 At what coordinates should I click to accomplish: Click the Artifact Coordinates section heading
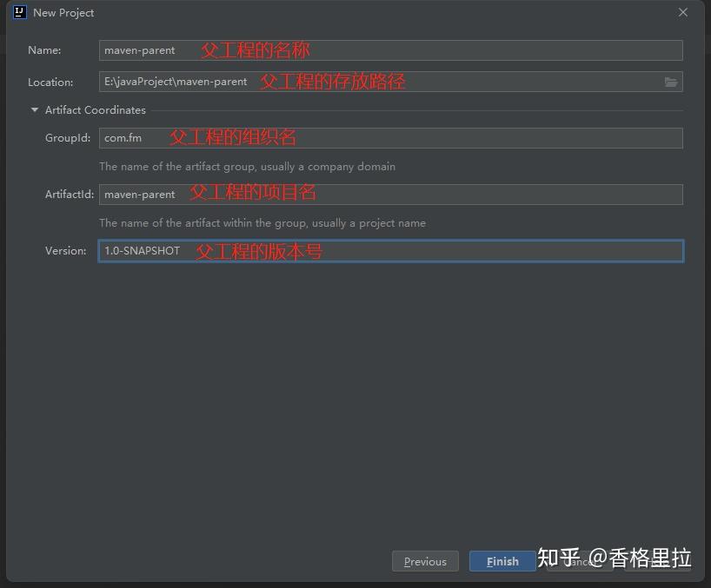[x=96, y=109]
